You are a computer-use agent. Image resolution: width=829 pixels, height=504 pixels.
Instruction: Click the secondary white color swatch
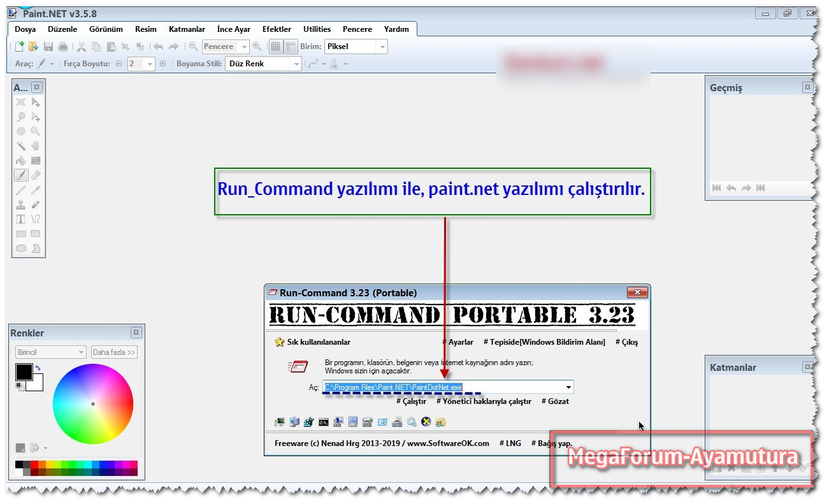[37, 384]
